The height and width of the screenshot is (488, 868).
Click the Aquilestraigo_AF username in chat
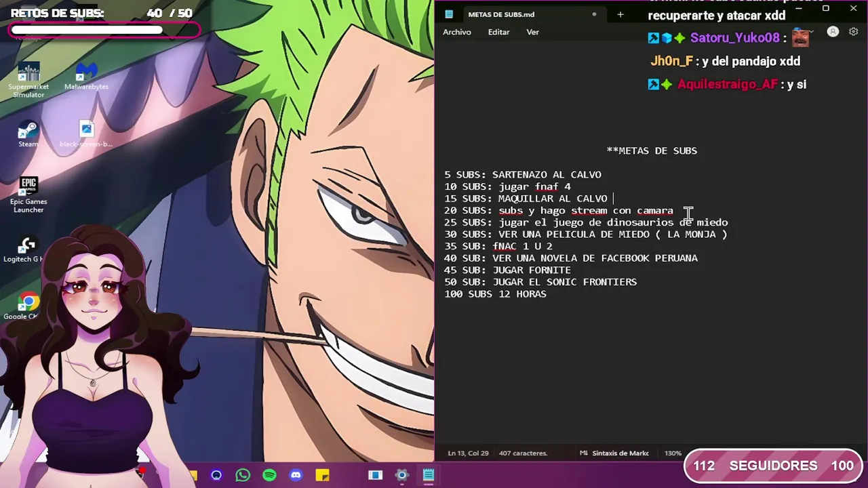[728, 85]
